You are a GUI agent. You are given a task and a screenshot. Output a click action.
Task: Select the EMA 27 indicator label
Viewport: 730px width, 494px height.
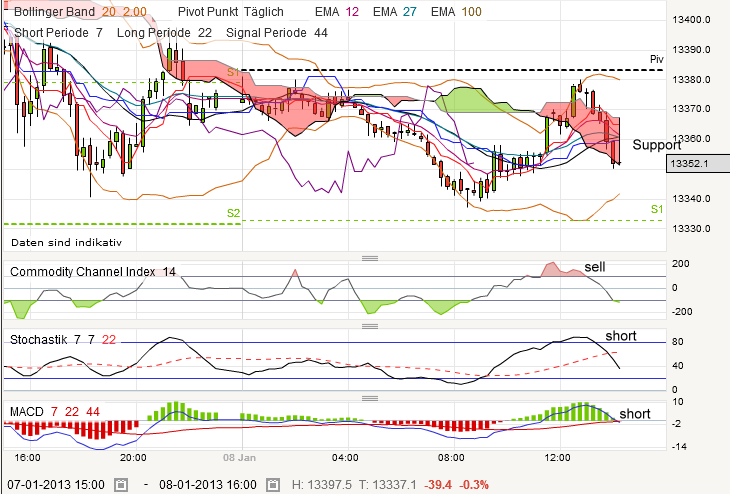pos(394,12)
